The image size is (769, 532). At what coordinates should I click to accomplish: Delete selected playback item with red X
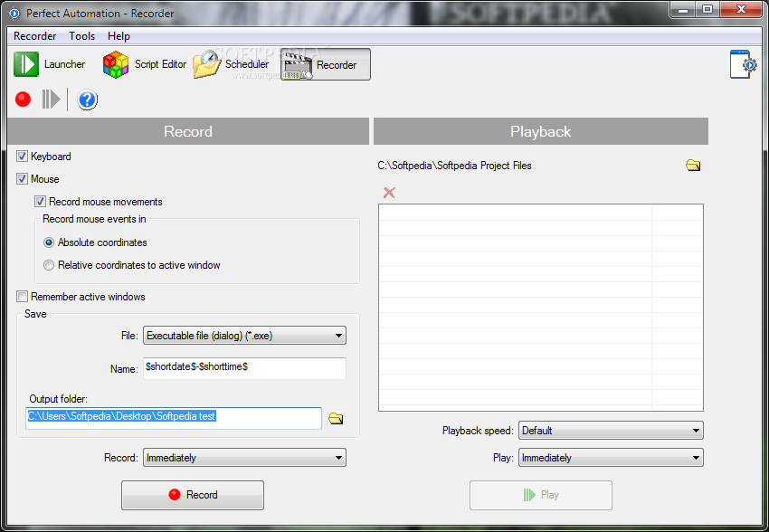click(389, 192)
